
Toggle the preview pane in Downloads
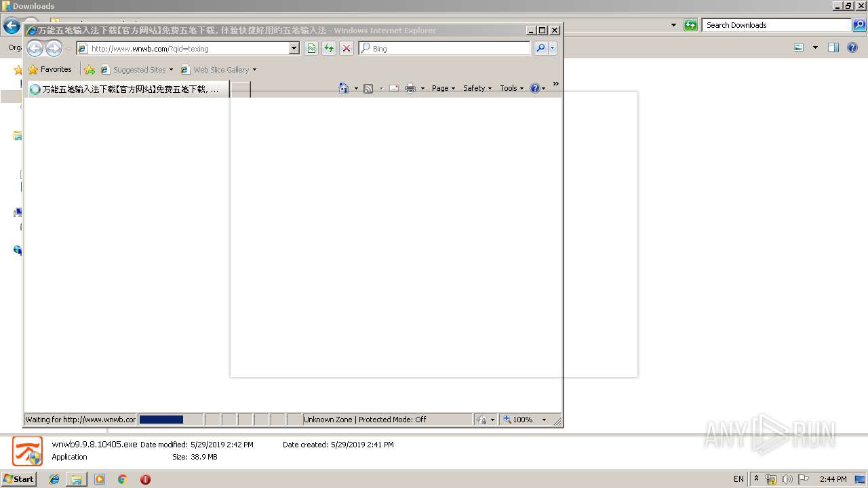click(x=833, y=47)
